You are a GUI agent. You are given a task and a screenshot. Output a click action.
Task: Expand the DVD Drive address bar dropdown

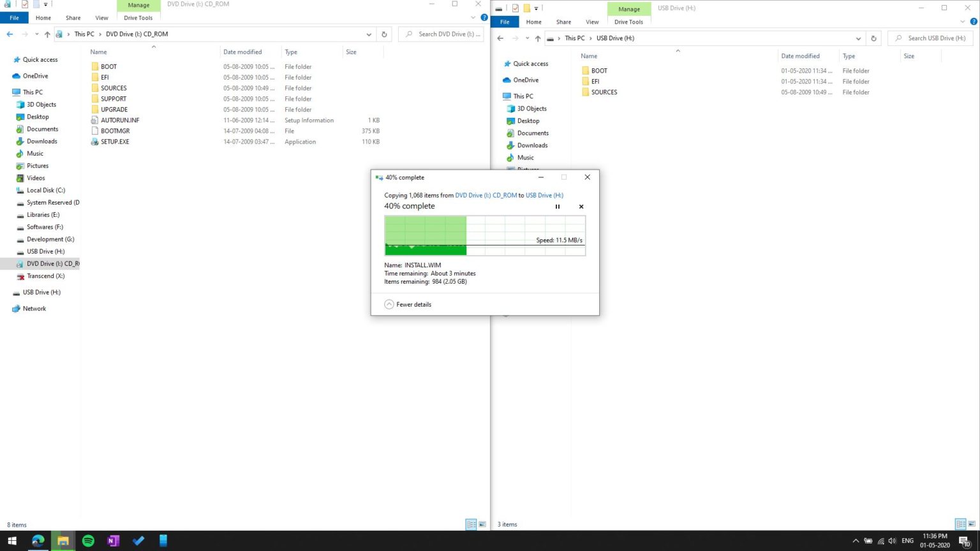pyautogui.click(x=369, y=34)
